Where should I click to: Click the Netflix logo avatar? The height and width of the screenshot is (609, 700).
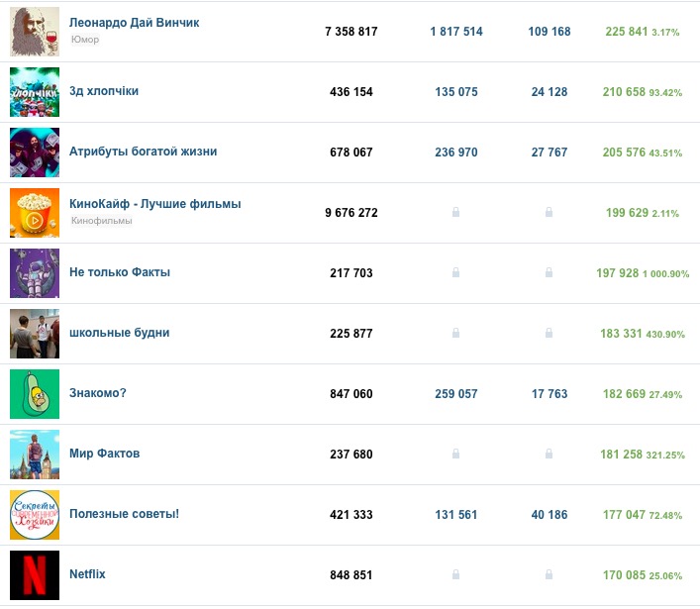coord(35,574)
